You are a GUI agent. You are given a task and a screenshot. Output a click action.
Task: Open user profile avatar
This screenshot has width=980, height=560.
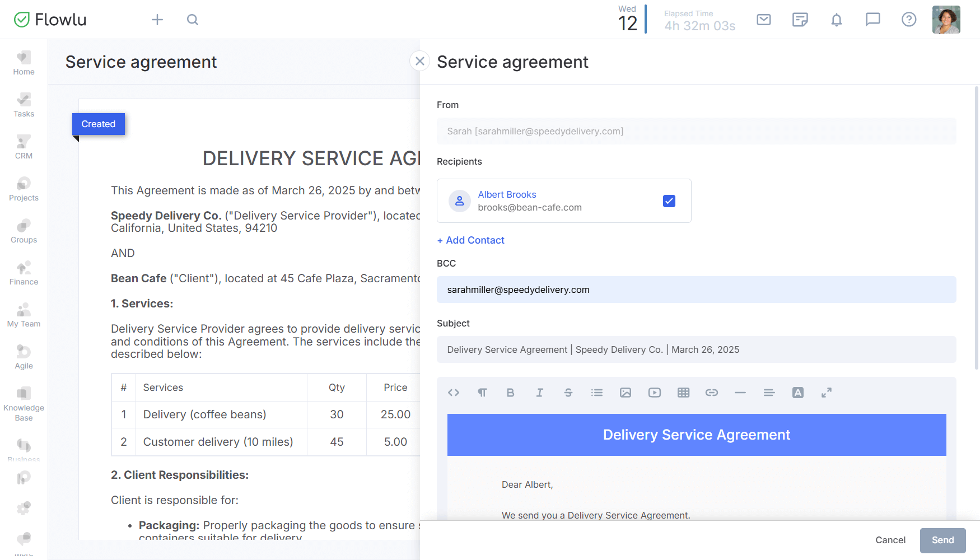[946, 20]
